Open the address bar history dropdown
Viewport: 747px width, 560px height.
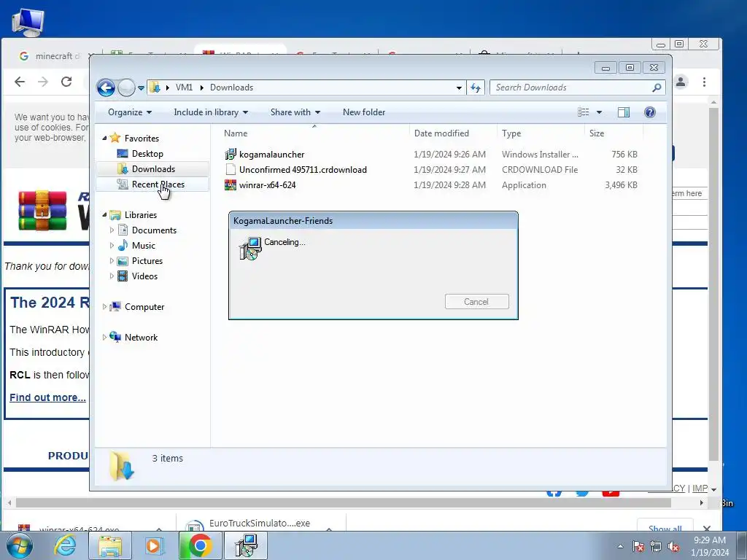[x=459, y=87]
